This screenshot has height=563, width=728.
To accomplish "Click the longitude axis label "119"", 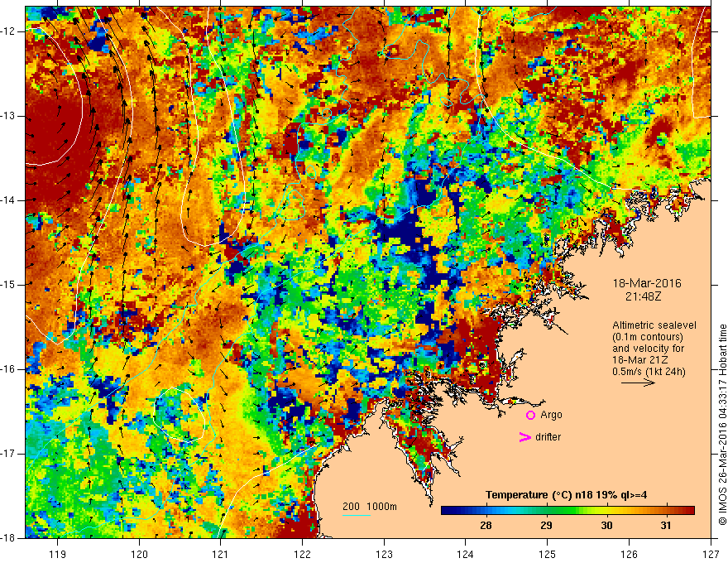I will point(58,554).
